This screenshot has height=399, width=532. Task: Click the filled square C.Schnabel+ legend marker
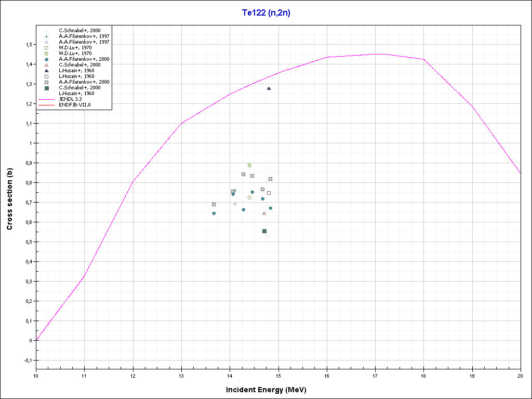pyautogui.click(x=46, y=88)
